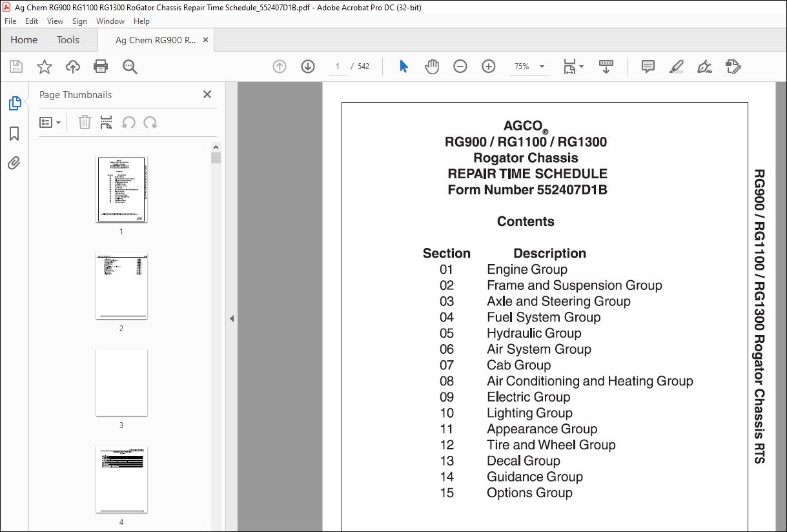Click the insert page break icon in the thumbnails toolbar
The width and height of the screenshot is (787, 532).
click(x=107, y=123)
